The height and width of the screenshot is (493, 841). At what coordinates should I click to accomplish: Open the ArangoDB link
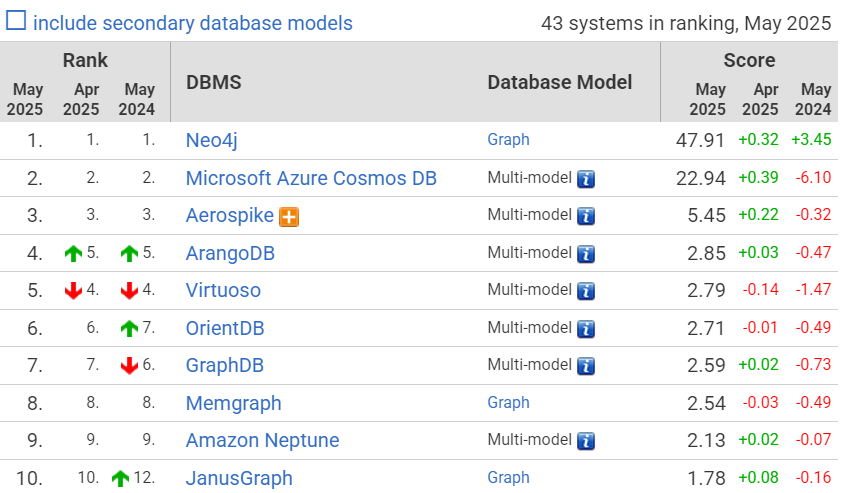click(x=230, y=254)
